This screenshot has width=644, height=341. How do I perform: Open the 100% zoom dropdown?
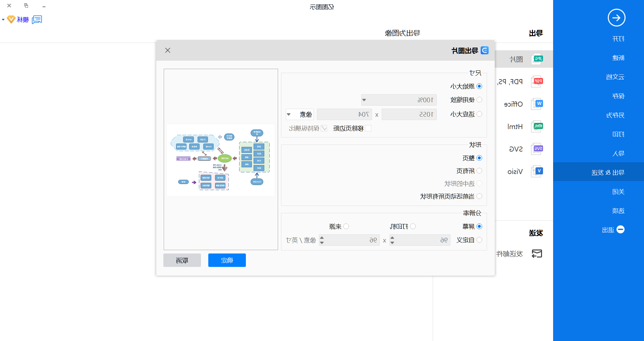[399, 100]
